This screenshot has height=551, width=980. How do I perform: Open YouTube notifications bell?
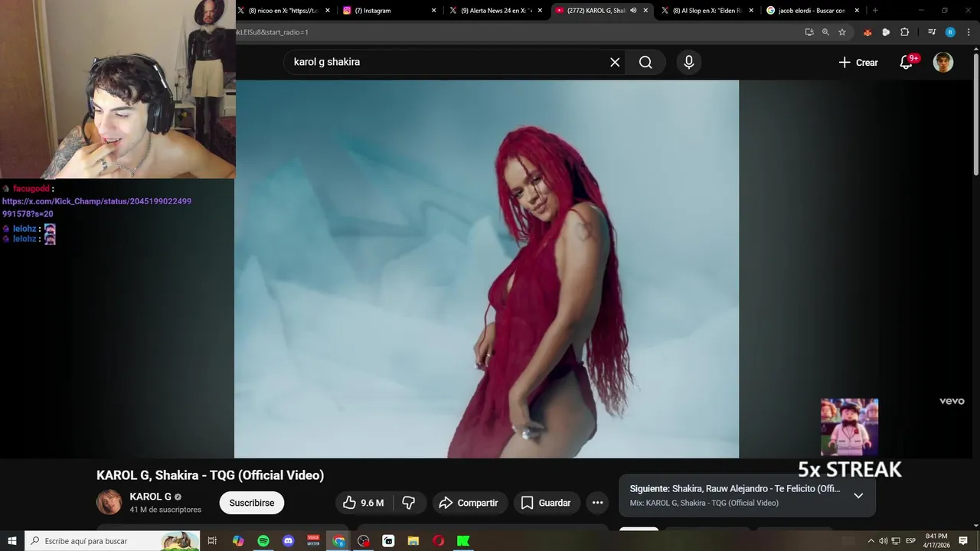(x=906, y=62)
